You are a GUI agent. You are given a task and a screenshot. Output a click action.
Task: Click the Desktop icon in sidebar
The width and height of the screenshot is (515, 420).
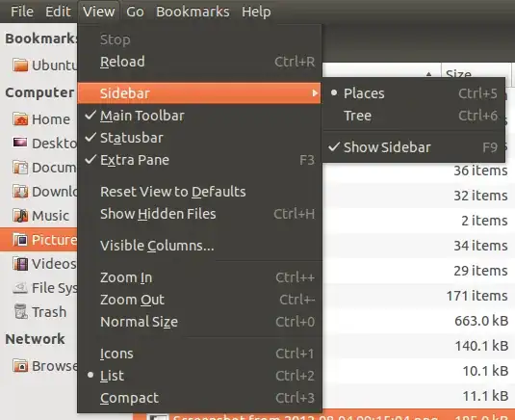[20, 143]
